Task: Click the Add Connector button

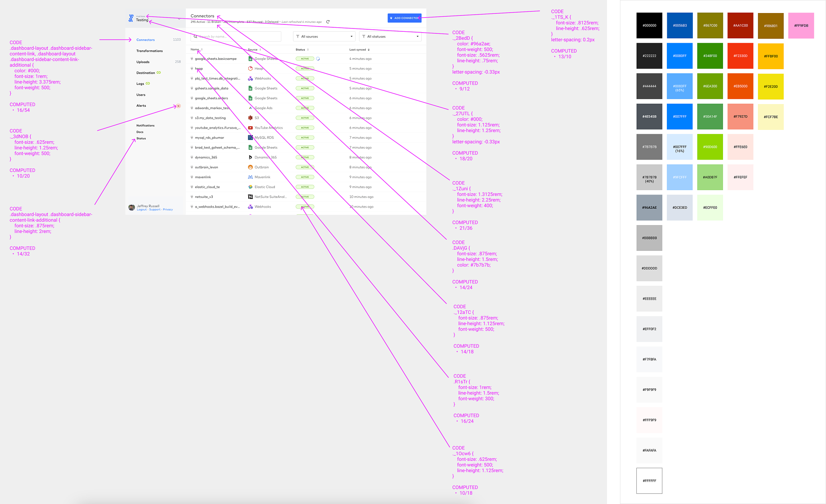Action: (x=404, y=18)
